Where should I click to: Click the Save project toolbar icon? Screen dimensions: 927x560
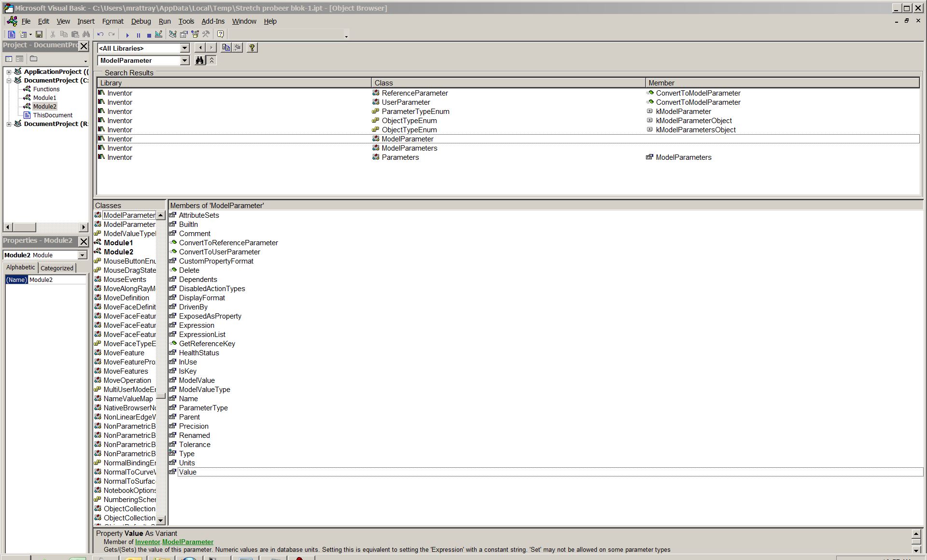39,34
